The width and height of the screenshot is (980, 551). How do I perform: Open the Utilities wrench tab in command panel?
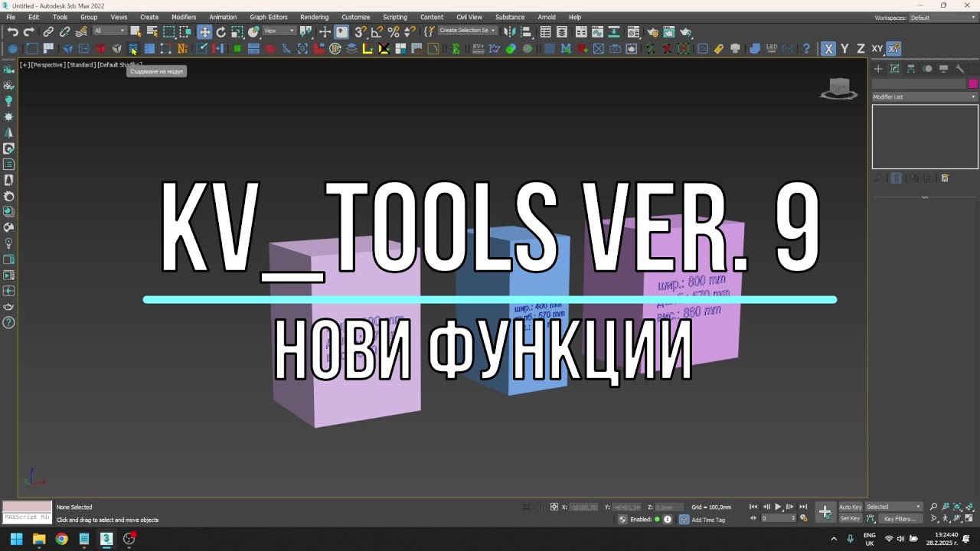click(960, 69)
